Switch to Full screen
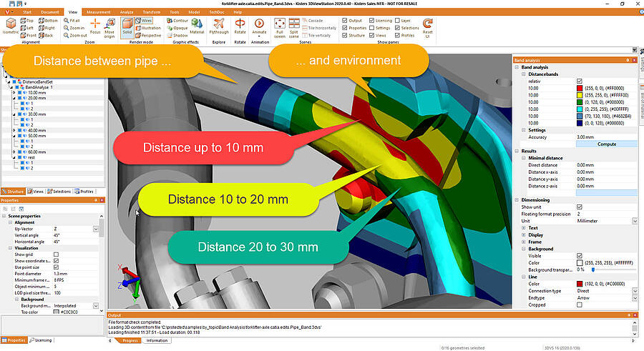The height and width of the screenshot is (351, 644). [280, 28]
